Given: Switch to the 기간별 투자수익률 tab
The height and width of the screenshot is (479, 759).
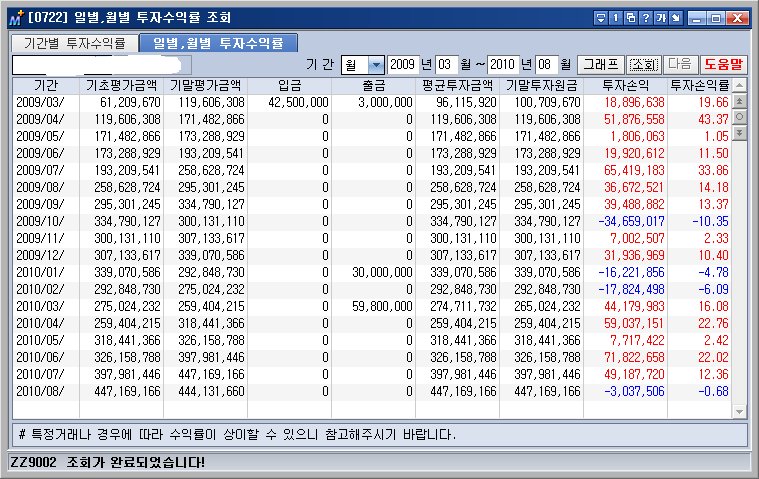Looking at the screenshot, I should tap(75, 44).
